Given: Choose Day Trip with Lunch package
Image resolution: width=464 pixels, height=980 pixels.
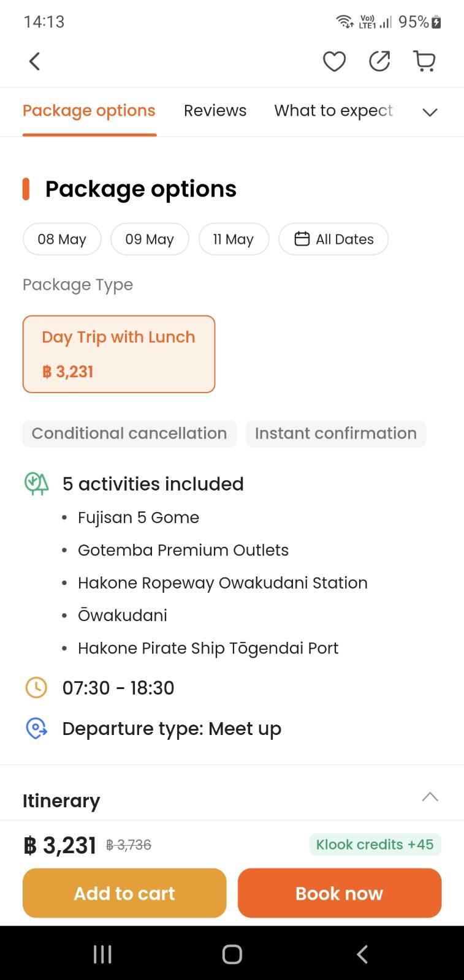Looking at the screenshot, I should [119, 354].
